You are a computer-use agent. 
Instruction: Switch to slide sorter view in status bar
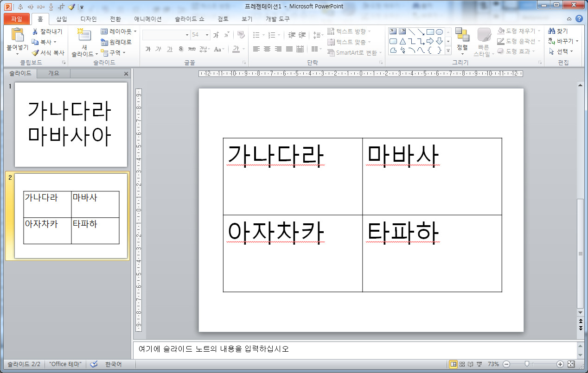(462, 364)
